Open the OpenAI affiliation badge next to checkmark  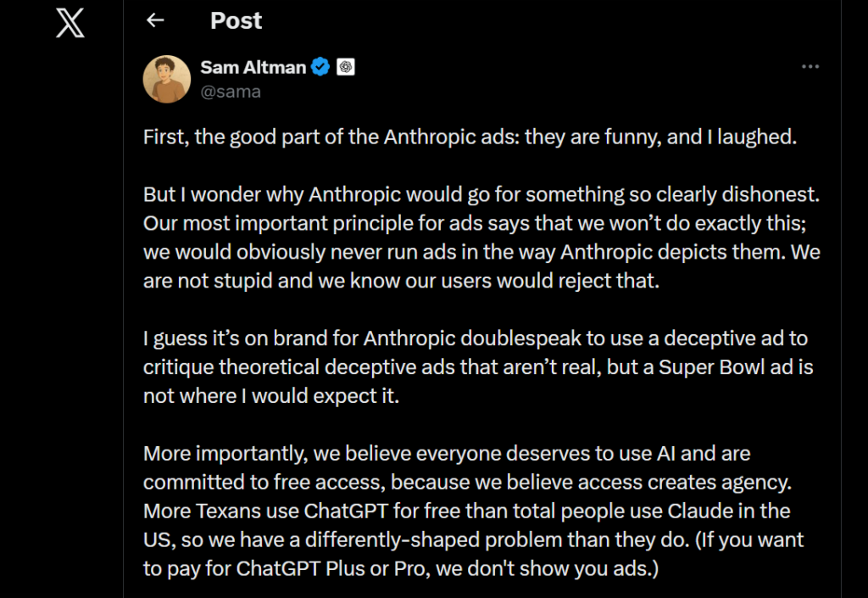click(x=344, y=66)
